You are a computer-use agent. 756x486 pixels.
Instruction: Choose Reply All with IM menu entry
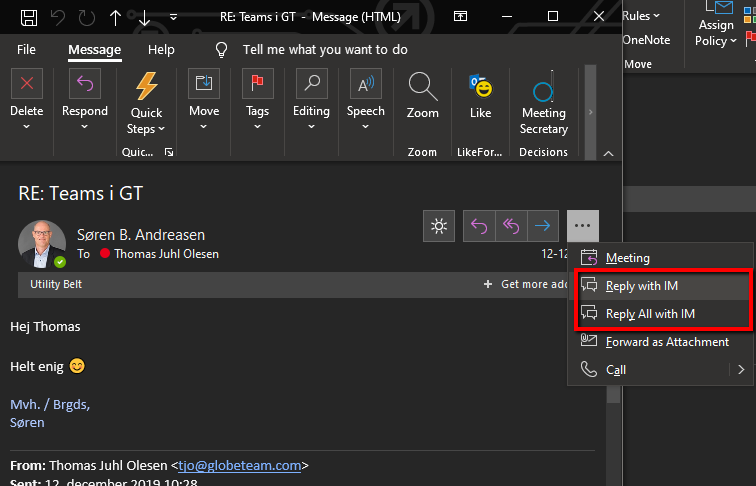(663, 314)
